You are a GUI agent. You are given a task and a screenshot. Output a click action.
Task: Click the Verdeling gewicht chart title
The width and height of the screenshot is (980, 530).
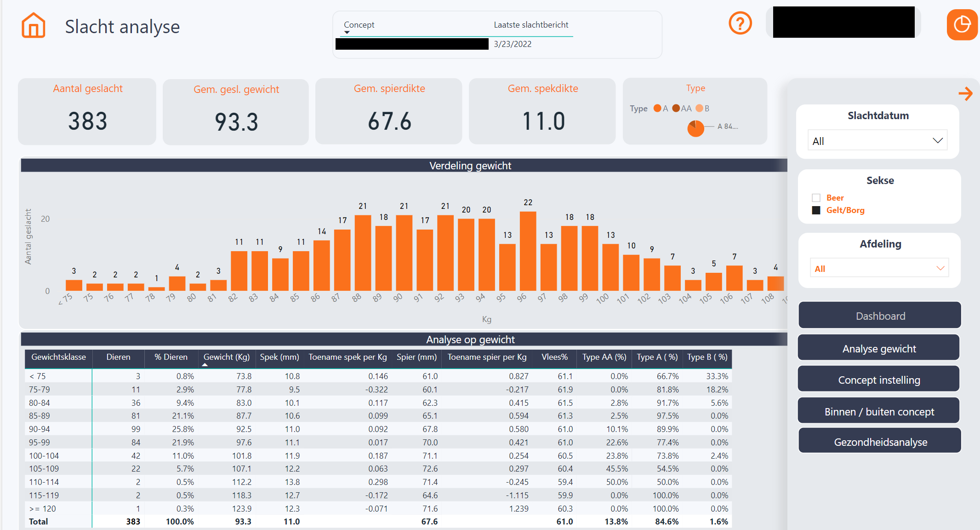470,166
